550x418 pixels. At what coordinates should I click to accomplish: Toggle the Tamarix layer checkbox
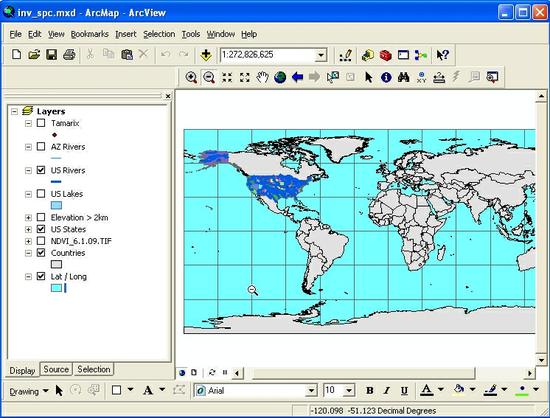(41, 123)
